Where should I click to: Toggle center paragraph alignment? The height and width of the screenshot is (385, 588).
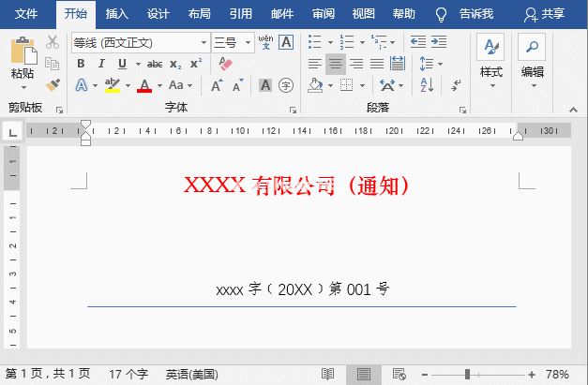(x=336, y=64)
